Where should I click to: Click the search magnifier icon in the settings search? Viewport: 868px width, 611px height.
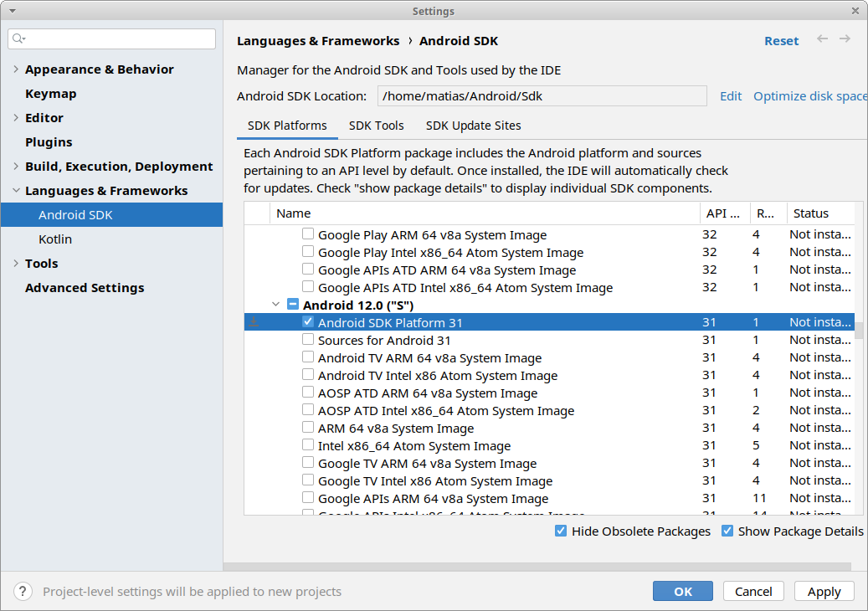(18, 39)
